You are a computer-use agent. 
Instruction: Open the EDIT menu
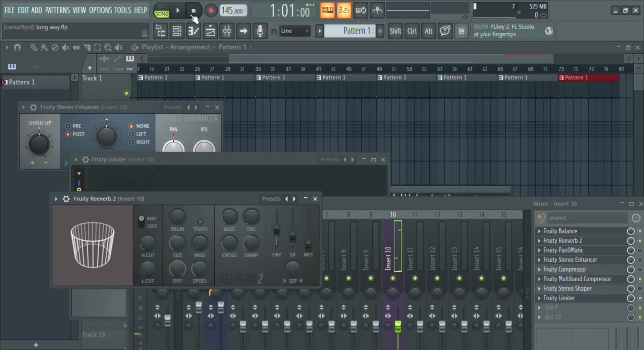[x=23, y=10]
